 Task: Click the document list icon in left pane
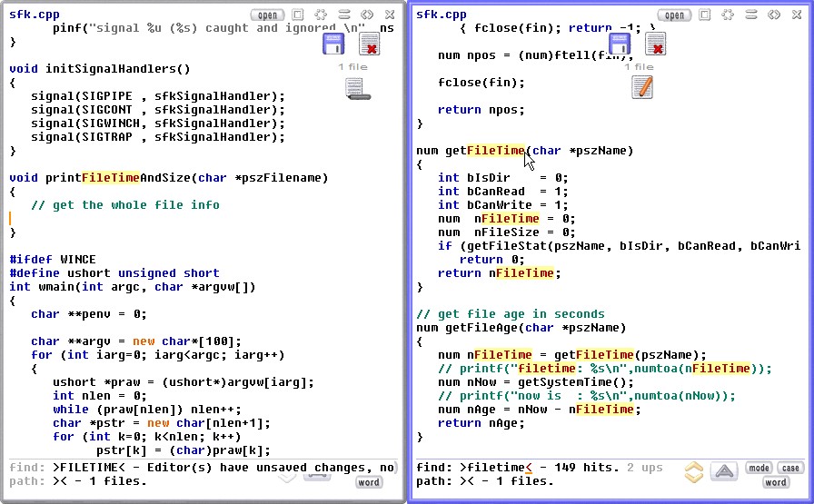[x=355, y=88]
